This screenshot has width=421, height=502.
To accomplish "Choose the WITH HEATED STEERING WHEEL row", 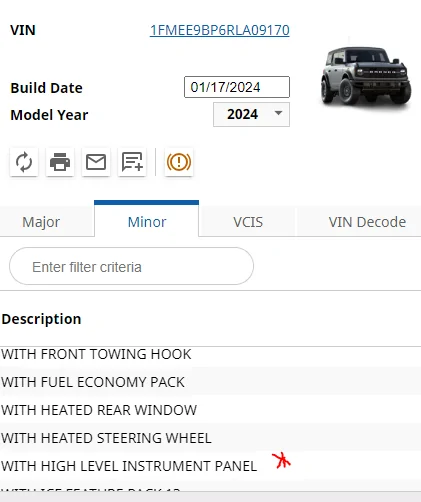I will [x=210, y=438].
